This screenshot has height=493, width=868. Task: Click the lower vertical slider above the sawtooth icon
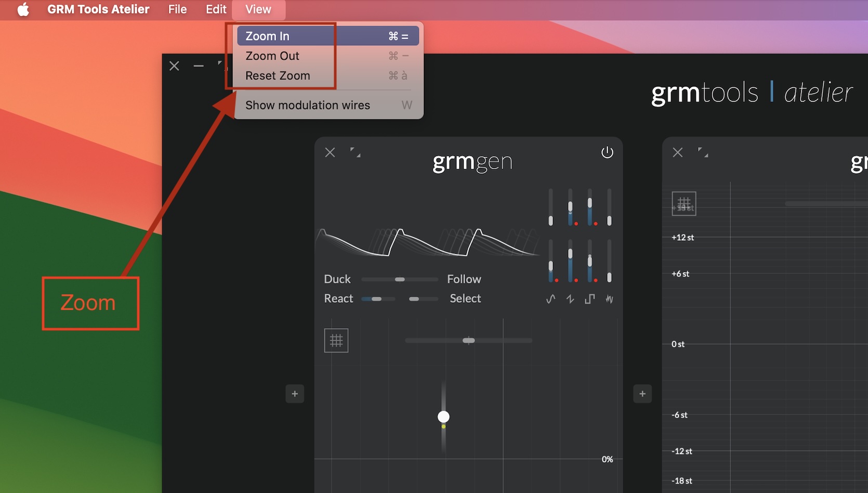pos(570,261)
